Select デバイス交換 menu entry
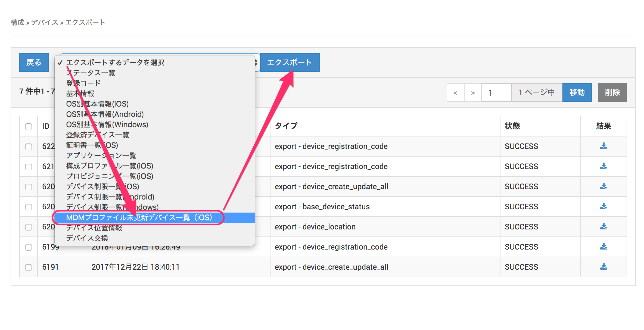This screenshot has height=330, width=644. coord(87,238)
